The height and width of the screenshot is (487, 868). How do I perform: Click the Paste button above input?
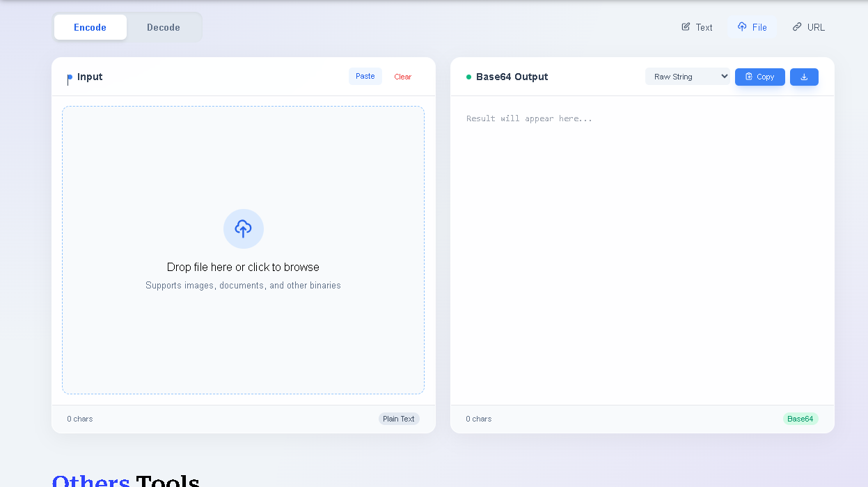pos(365,76)
